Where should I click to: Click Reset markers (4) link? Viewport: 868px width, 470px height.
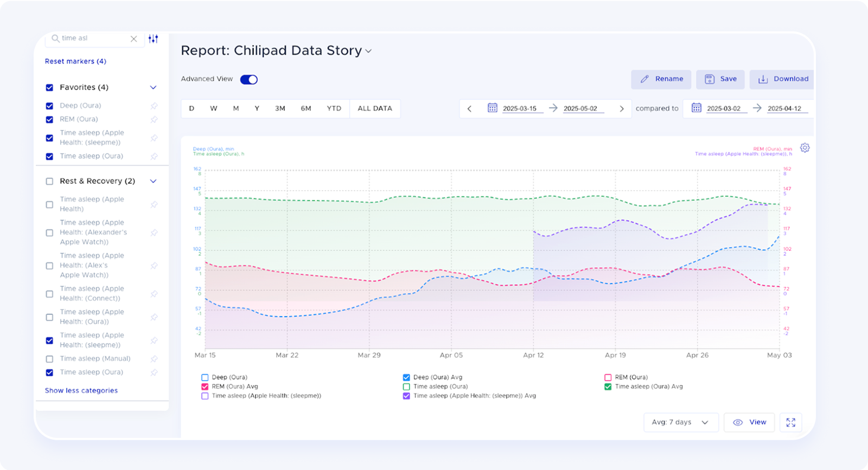[75, 61]
